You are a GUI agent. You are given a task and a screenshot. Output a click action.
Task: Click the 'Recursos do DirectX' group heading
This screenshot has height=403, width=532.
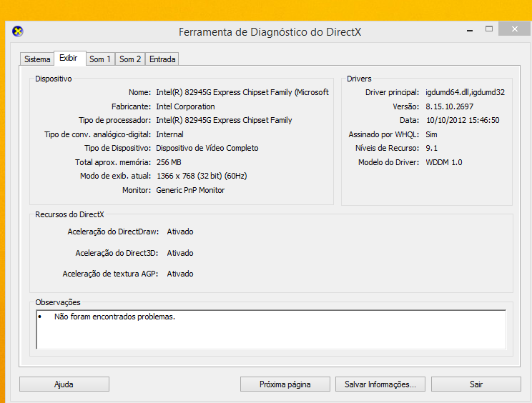point(69,214)
